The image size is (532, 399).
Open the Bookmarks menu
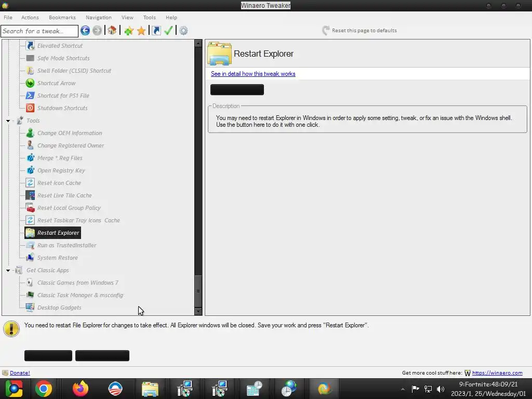(x=62, y=17)
